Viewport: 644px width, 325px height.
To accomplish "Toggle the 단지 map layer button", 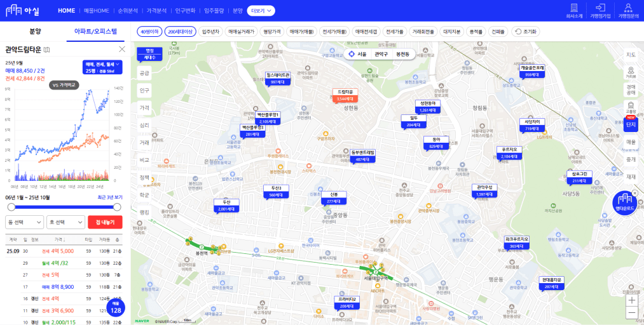I will (x=631, y=124).
